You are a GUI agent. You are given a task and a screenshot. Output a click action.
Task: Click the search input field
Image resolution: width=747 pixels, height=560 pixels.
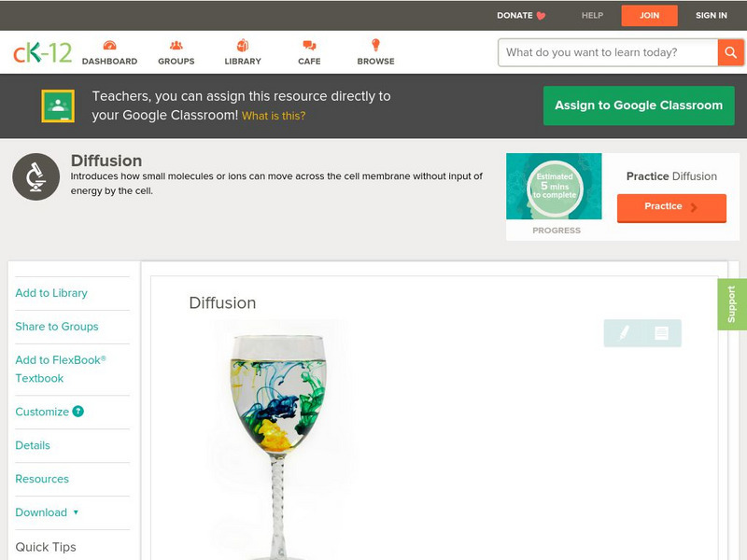608,52
